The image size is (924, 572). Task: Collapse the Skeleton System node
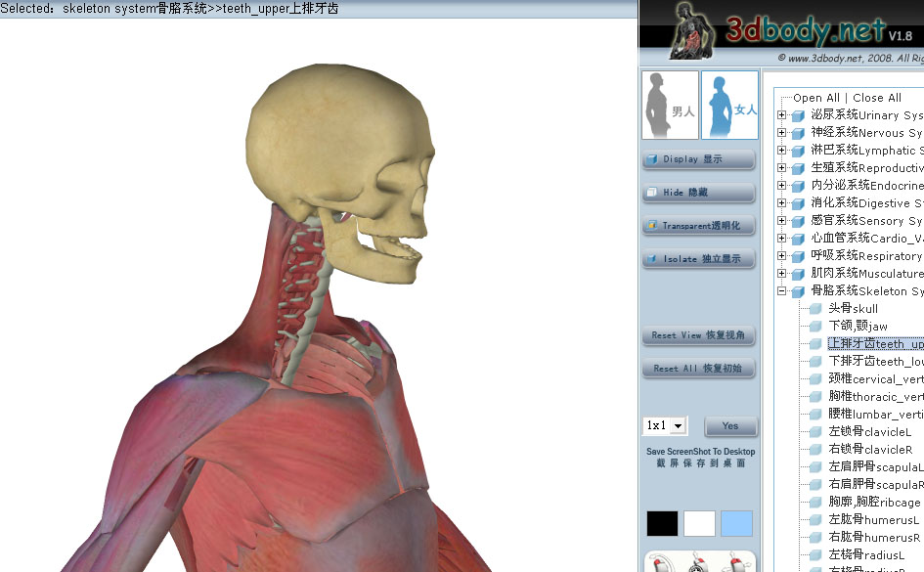tap(782, 291)
